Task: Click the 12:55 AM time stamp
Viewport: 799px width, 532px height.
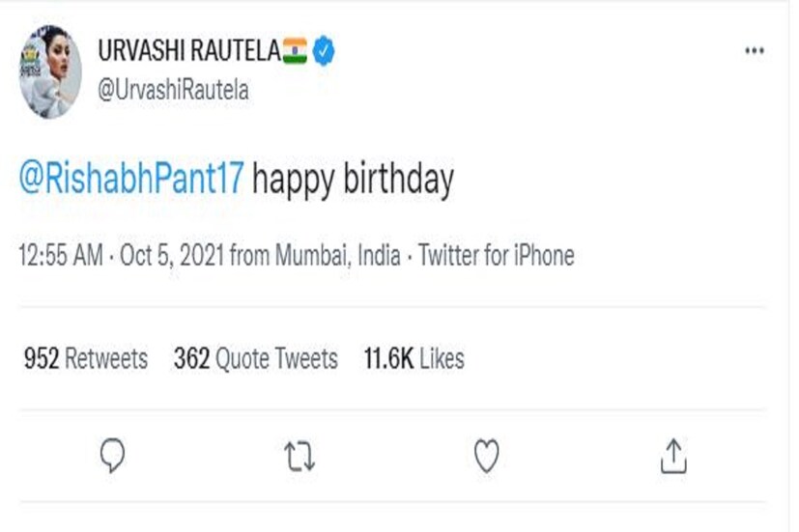Action: [59, 256]
